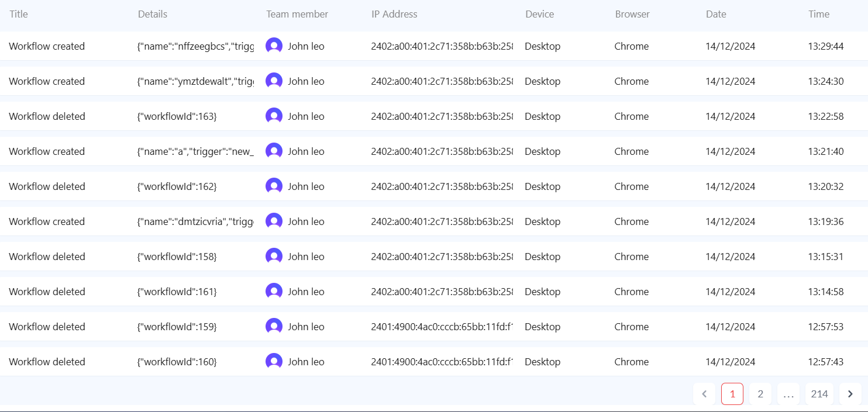Go to previous page with left chevron

click(x=704, y=394)
